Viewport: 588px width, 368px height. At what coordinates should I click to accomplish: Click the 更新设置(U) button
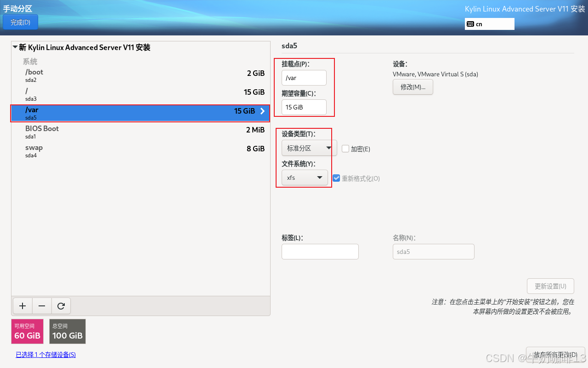550,286
